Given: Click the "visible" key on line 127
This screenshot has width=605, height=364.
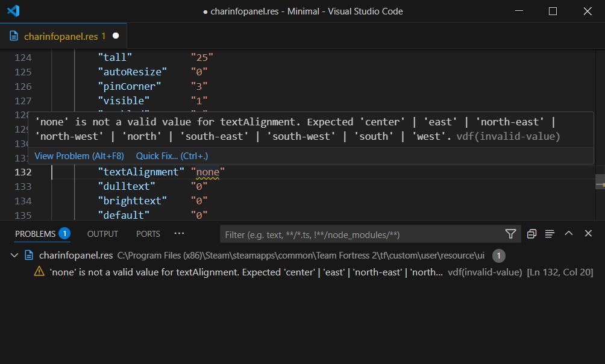Looking at the screenshot, I should coord(124,101).
